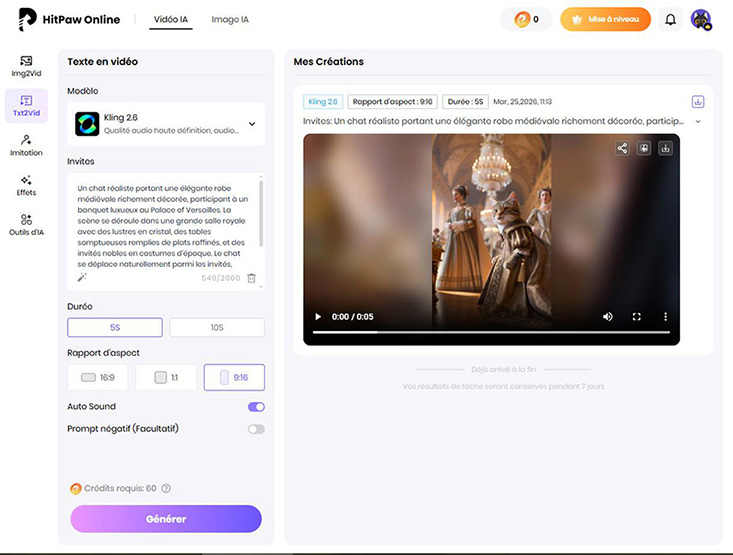The image size is (733, 555).
Task: Open Outils d'IA in sidebar
Action: click(x=26, y=225)
